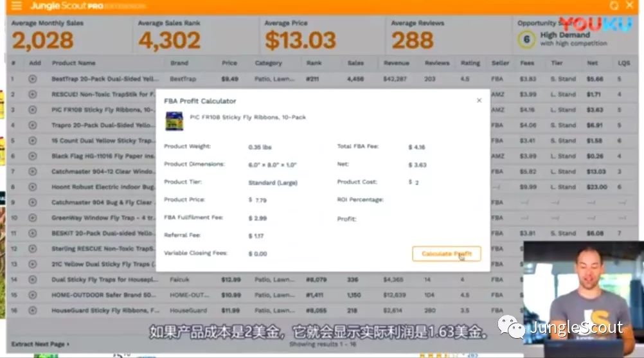644x358 pixels.
Task: Sort by Revenue column header
Action: point(397,63)
